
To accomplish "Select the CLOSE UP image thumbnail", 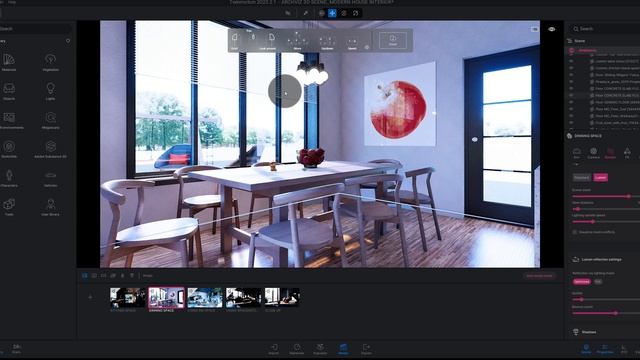I will click(282, 298).
